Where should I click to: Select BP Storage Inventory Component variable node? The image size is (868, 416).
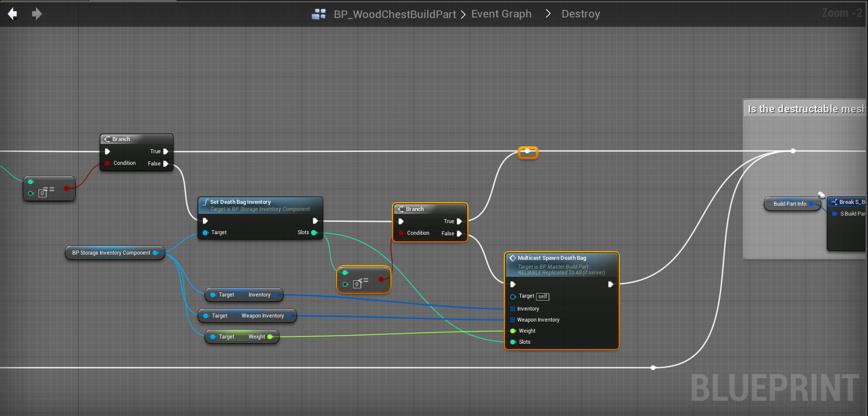(111, 253)
